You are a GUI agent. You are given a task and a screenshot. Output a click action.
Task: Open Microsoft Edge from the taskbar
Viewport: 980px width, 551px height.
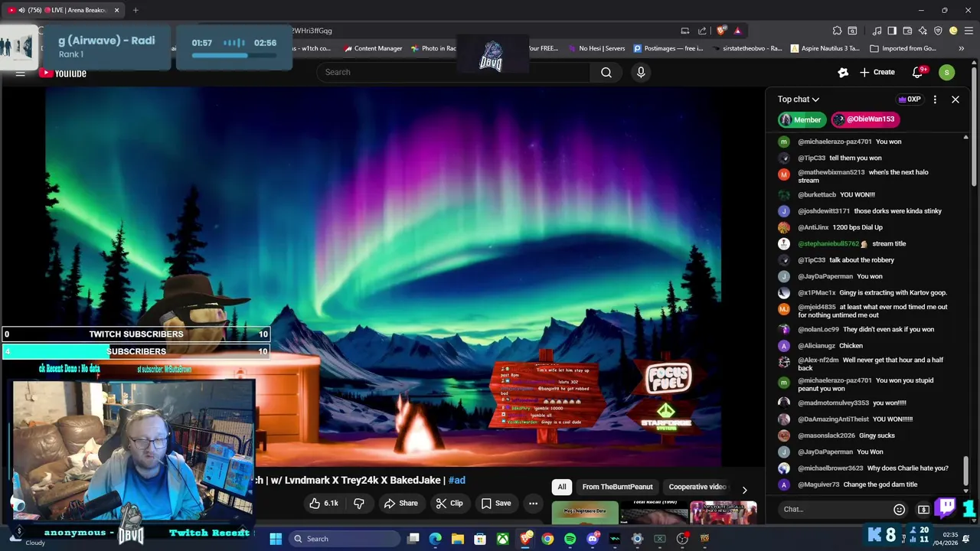[x=435, y=539]
